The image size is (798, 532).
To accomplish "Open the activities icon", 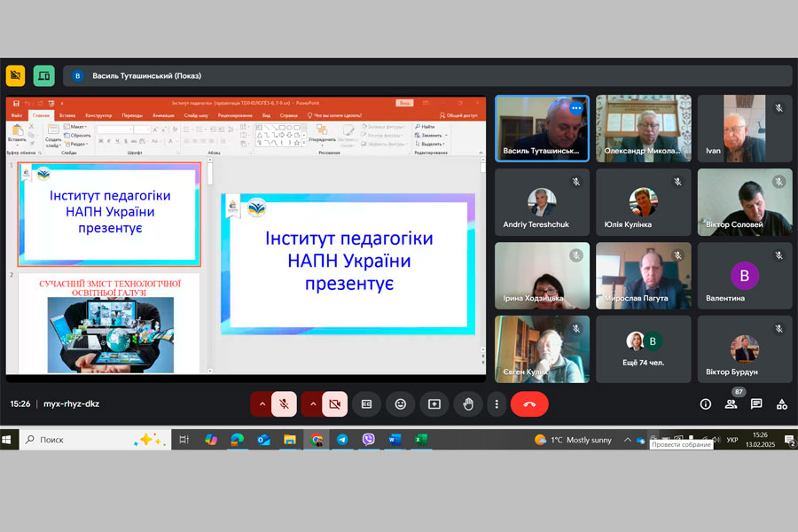I will click(782, 404).
